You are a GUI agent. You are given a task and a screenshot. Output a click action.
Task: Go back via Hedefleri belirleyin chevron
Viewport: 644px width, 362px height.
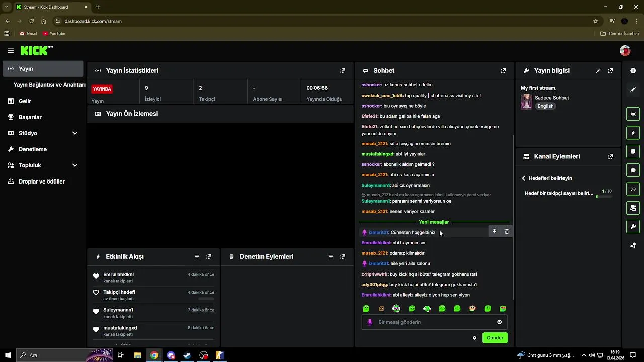524,178
